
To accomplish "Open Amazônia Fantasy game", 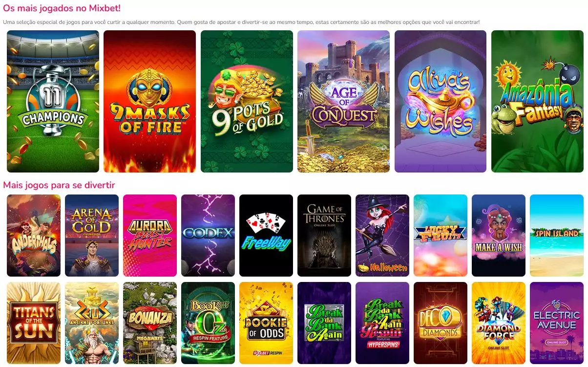I will click(537, 102).
